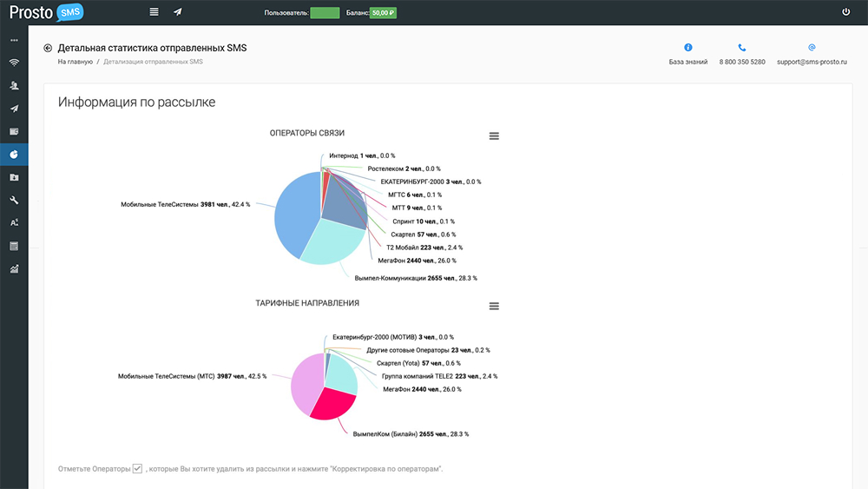Click the growth chart icon in sidebar
868x489 pixels.
pos(14,268)
